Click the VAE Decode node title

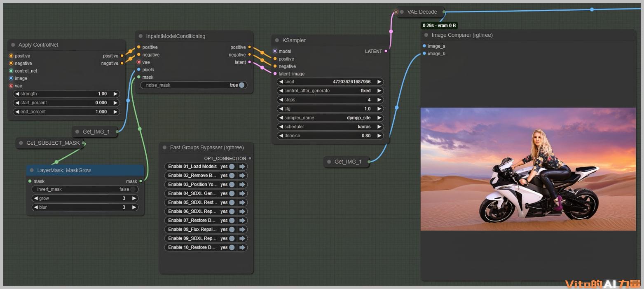coord(422,12)
